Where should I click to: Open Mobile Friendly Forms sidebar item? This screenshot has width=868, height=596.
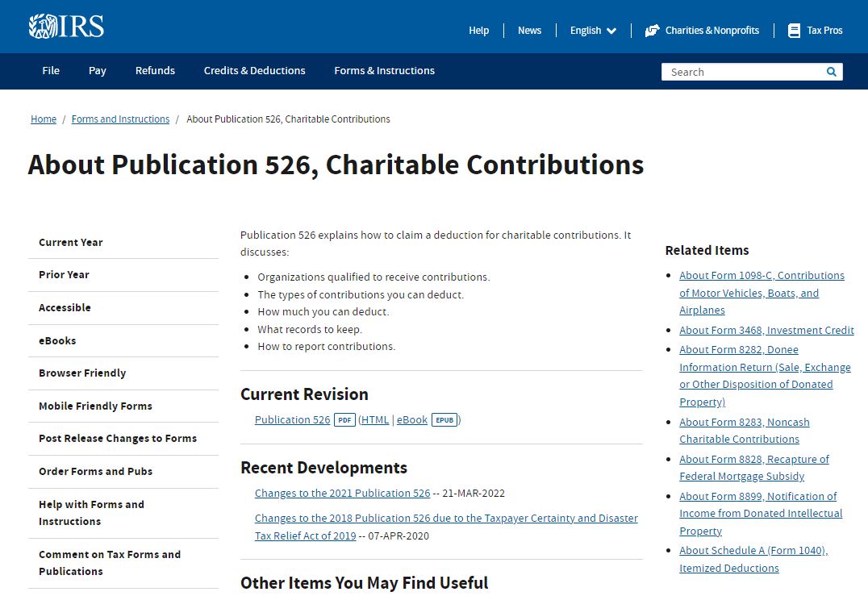click(x=96, y=406)
